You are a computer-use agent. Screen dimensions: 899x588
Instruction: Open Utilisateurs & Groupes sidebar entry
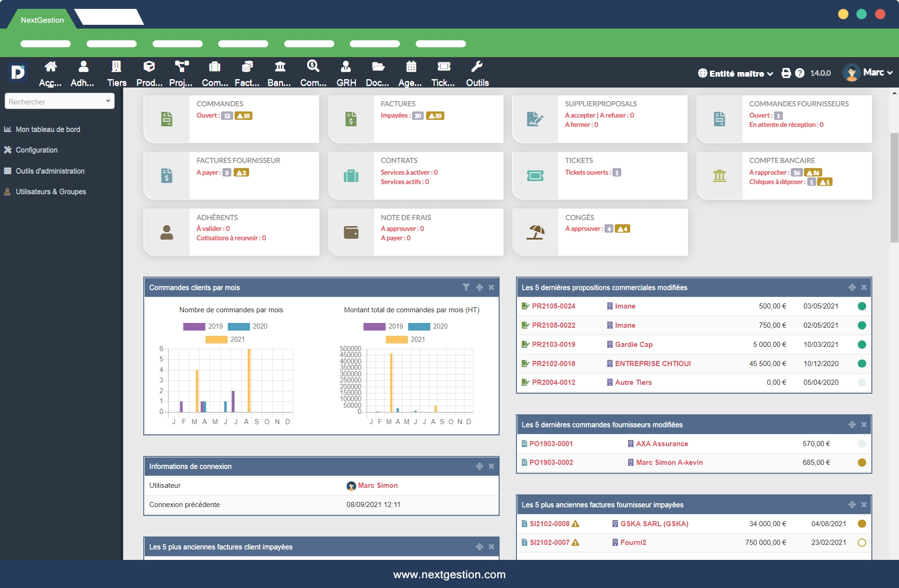pyautogui.click(x=51, y=191)
